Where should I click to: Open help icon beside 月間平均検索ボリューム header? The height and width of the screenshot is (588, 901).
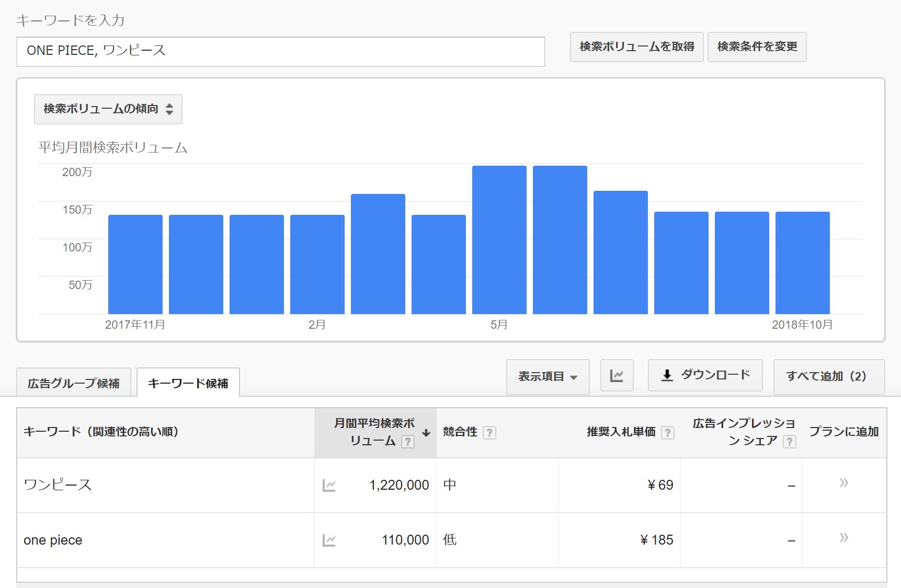[407, 442]
